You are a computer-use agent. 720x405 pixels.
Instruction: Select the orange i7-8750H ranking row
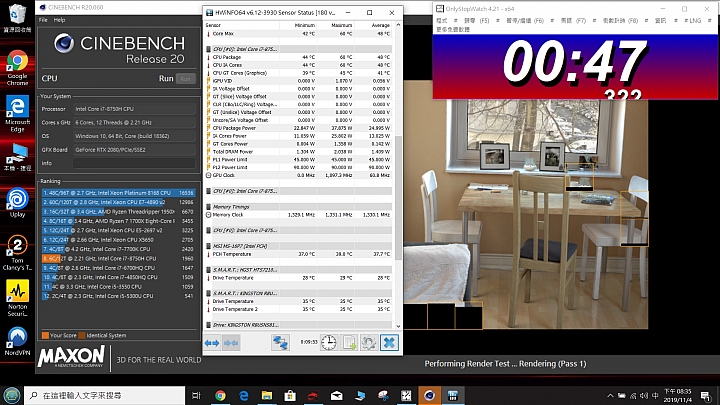coord(118,259)
